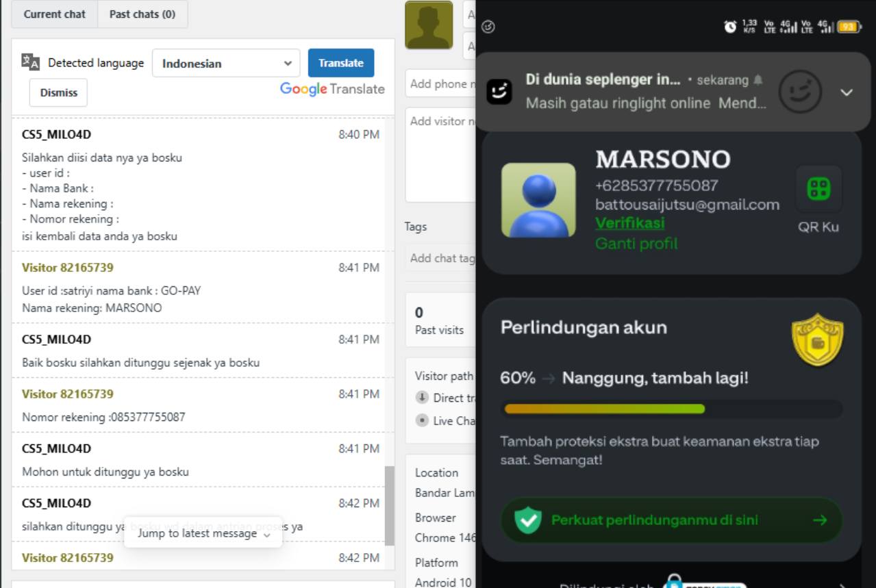This screenshot has width=876, height=588.
Task: Click the Add chat tag field
Action: pyautogui.click(x=442, y=258)
